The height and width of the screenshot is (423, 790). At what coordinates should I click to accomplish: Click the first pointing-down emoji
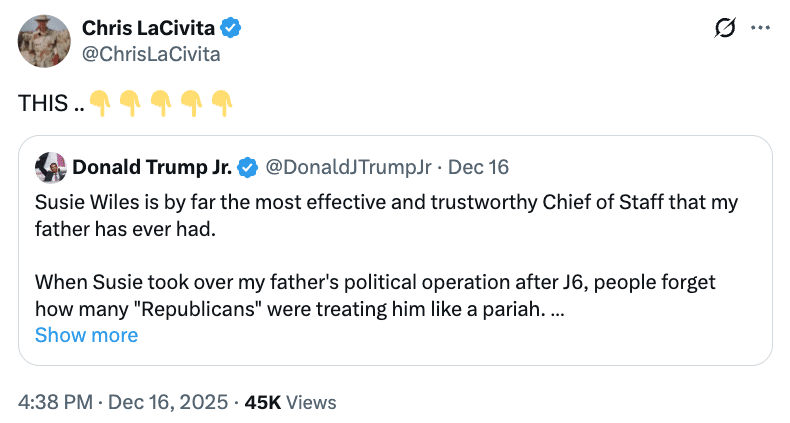98,102
